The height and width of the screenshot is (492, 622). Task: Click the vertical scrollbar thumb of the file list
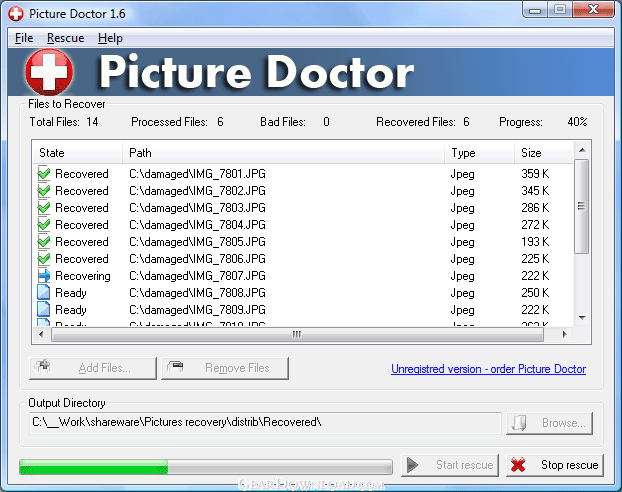[x=582, y=206]
